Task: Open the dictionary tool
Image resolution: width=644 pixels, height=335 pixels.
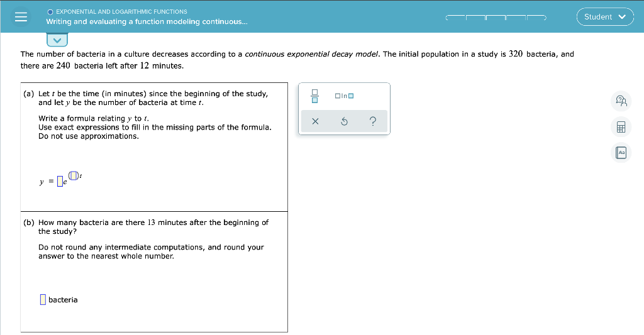Action: point(621,153)
